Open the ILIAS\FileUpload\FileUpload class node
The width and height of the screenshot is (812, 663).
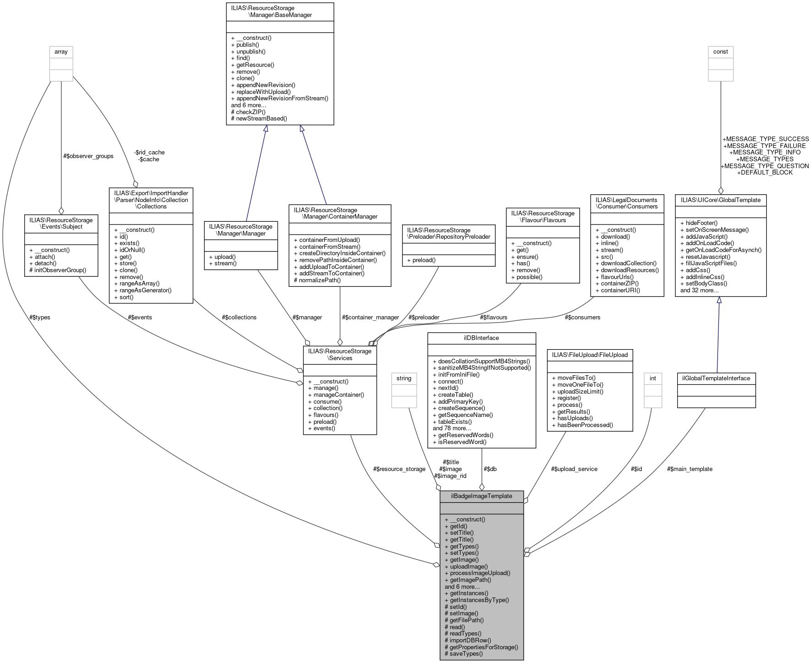coord(590,390)
